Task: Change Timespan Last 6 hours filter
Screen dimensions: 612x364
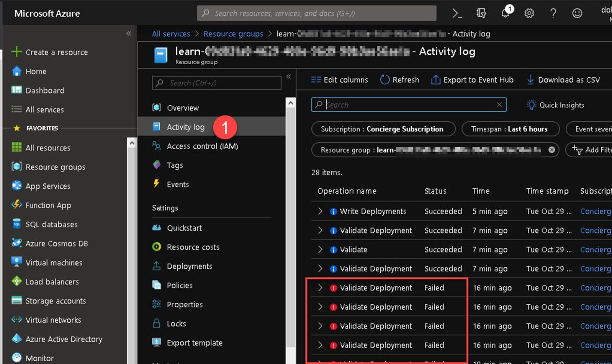Action: 511,129
